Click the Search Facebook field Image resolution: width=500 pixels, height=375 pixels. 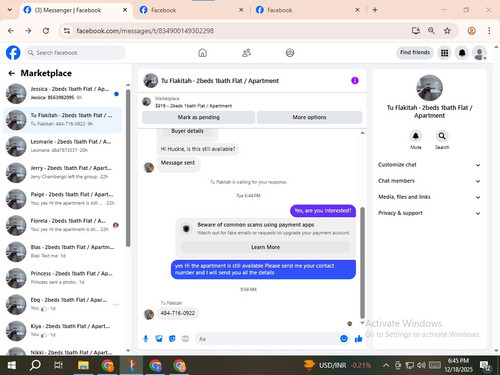75,53
